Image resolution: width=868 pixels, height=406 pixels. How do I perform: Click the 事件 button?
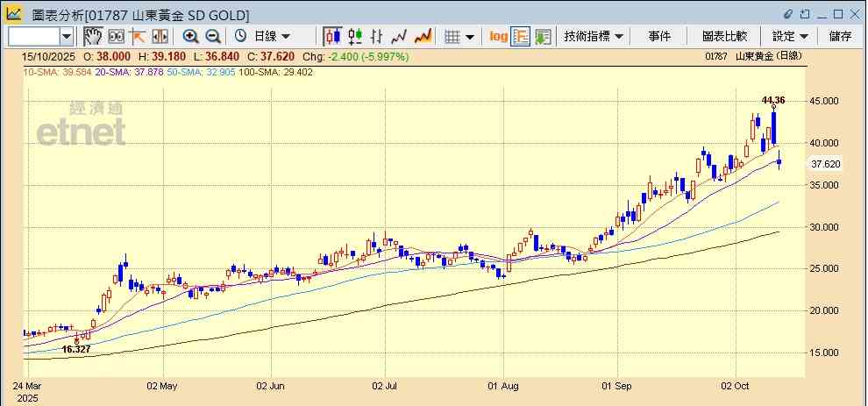click(x=659, y=36)
